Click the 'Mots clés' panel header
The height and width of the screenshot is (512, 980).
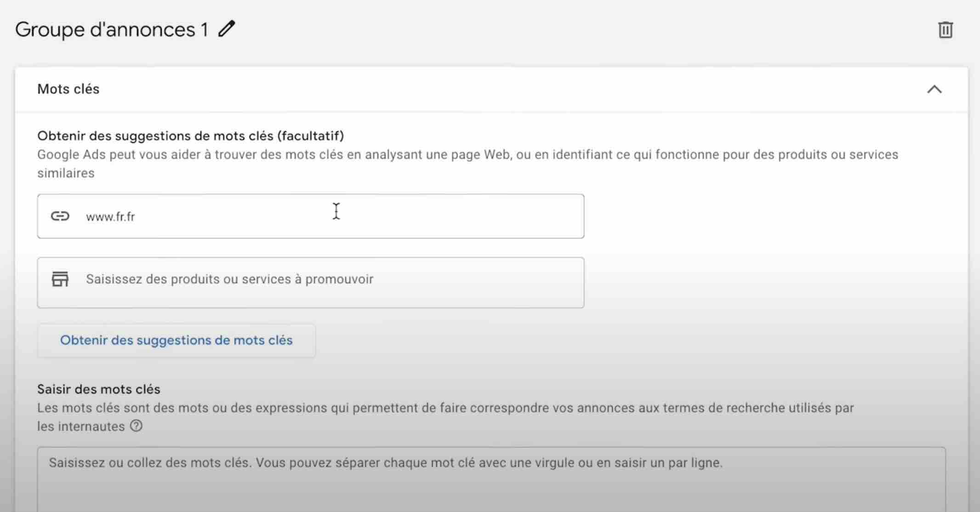(68, 89)
